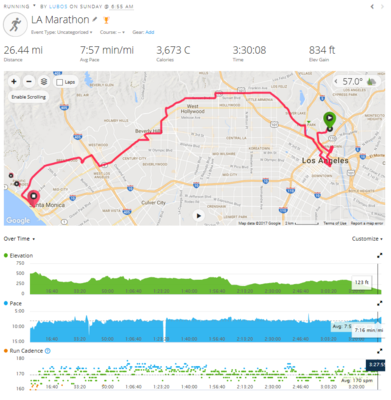Screen dimensions: 391x400
Task: Open the Over Time dropdown
Action: coord(19,239)
